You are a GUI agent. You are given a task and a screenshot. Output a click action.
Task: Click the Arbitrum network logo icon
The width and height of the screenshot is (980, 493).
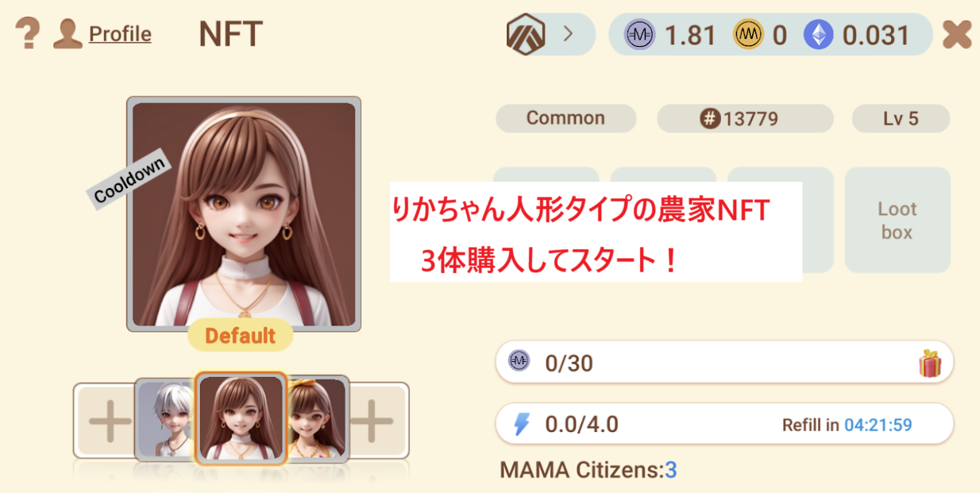click(x=526, y=35)
